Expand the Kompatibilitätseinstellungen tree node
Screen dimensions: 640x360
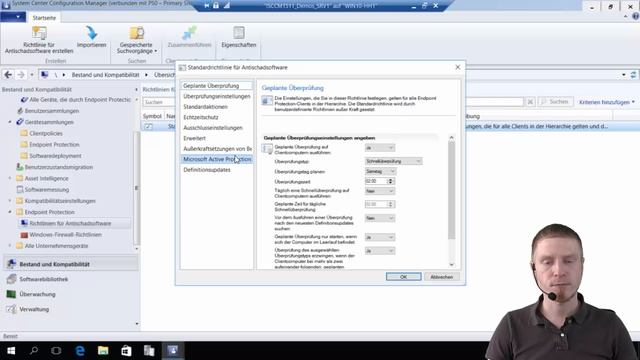click(x=10, y=201)
